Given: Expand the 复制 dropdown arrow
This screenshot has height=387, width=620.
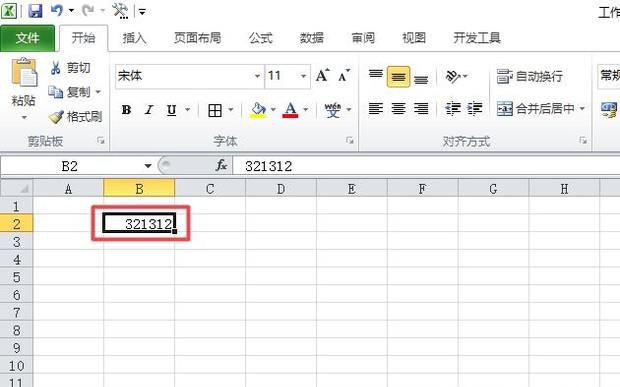Looking at the screenshot, I should pos(98,92).
